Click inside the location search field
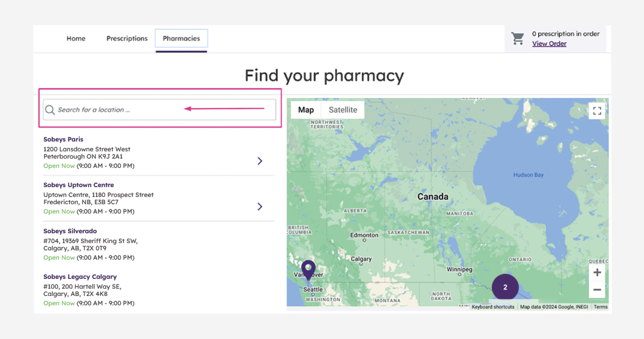This screenshot has width=644, height=339. coord(130,110)
